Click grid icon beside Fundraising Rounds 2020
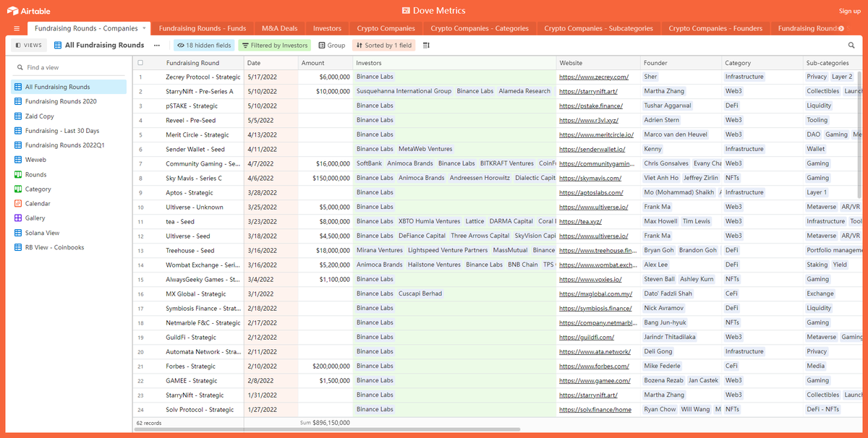 [19, 101]
